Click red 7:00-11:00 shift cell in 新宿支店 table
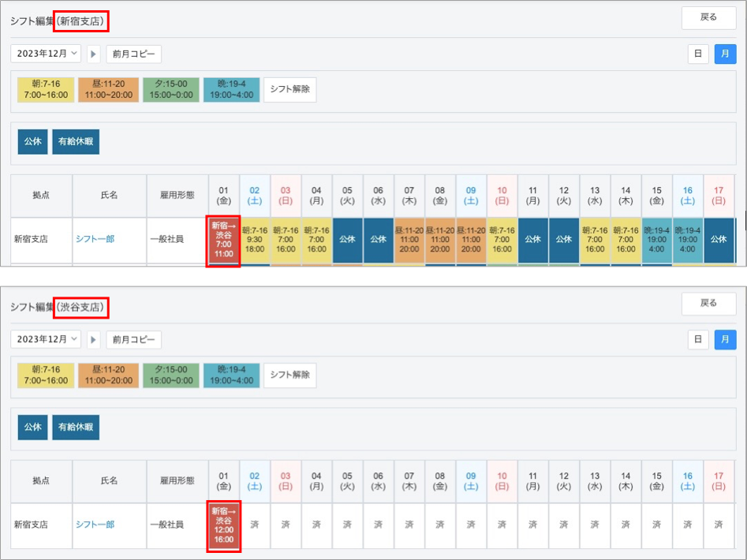Image resolution: width=747 pixels, height=560 pixels. [223, 240]
